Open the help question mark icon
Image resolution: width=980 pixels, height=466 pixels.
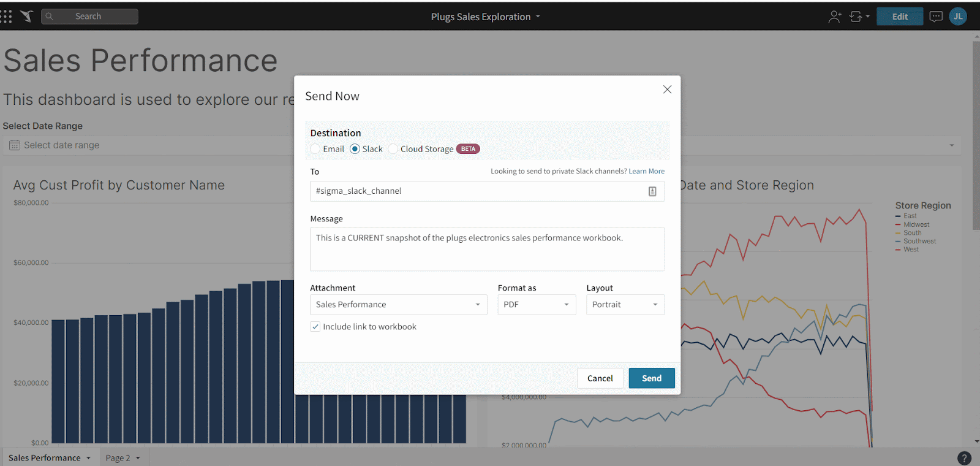[964, 458]
